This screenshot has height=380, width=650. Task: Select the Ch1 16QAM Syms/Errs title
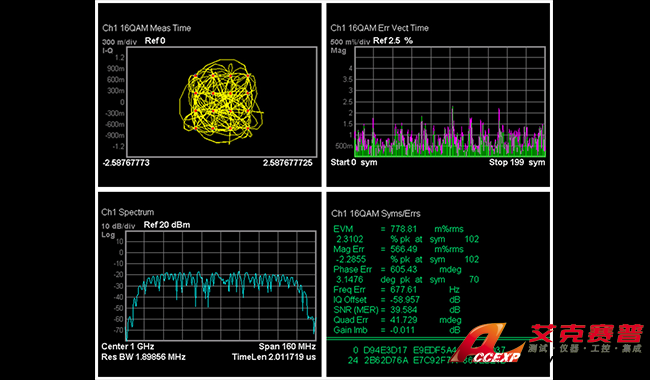(x=376, y=214)
